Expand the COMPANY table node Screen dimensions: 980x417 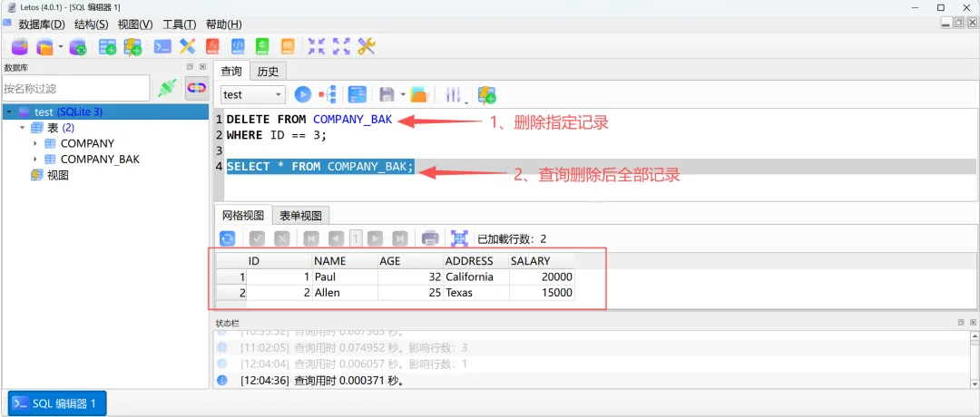pyautogui.click(x=35, y=143)
